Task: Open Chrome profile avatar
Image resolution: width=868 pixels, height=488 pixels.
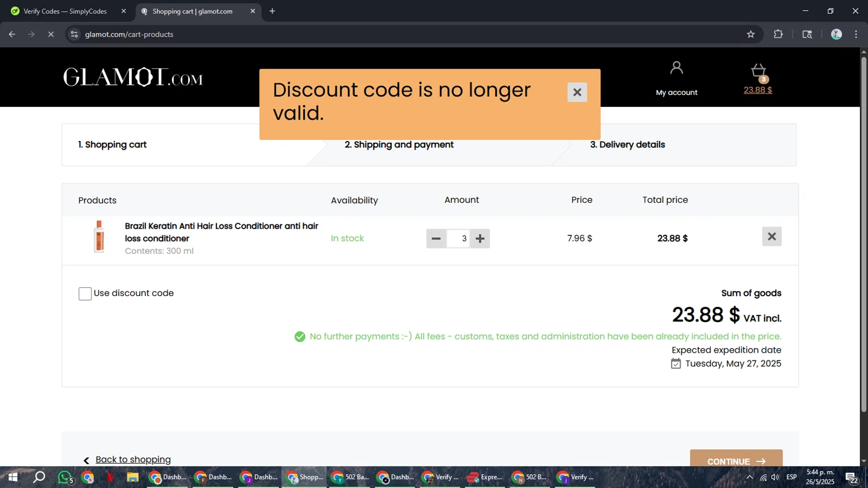Action: click(836, 34)
